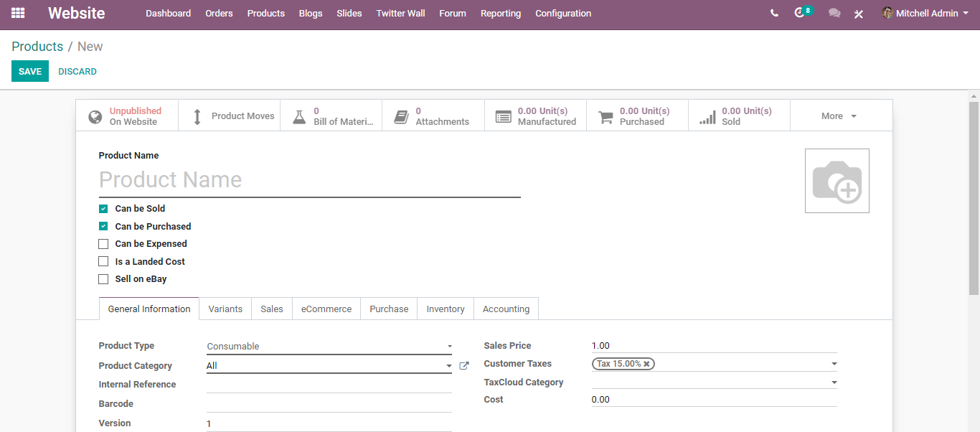Open the conversations chat bubble icon

click(x=834, y=13)
